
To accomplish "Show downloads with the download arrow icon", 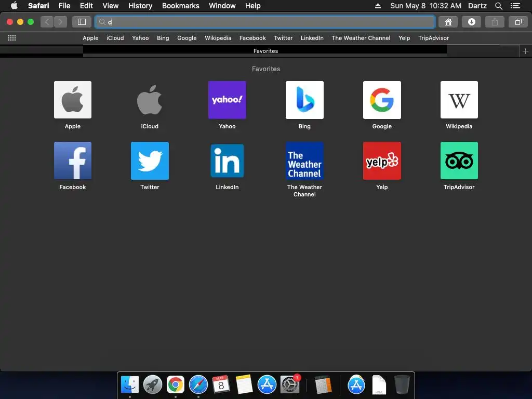I will point(471,22).
